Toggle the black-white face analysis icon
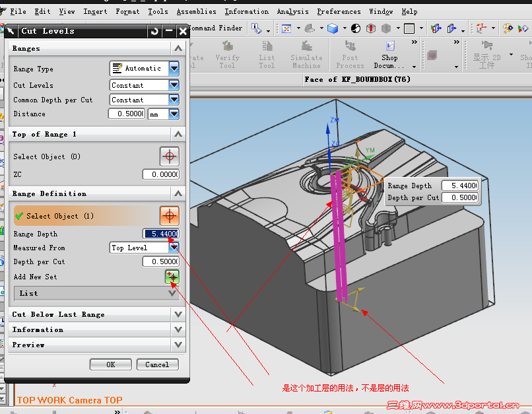532x414 pixels. [x=356, y=28]
